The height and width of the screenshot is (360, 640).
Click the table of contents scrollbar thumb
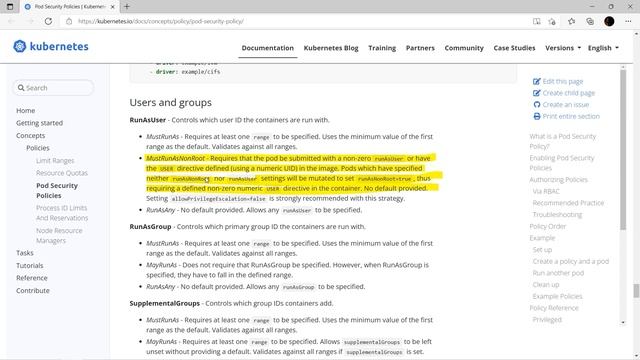click(x=623, y=150)
